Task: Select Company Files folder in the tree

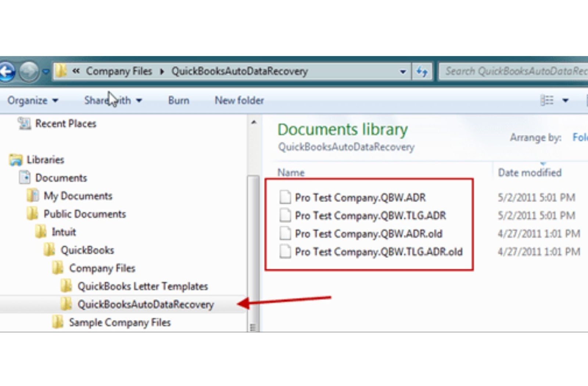Action: (x=102, y=268)
